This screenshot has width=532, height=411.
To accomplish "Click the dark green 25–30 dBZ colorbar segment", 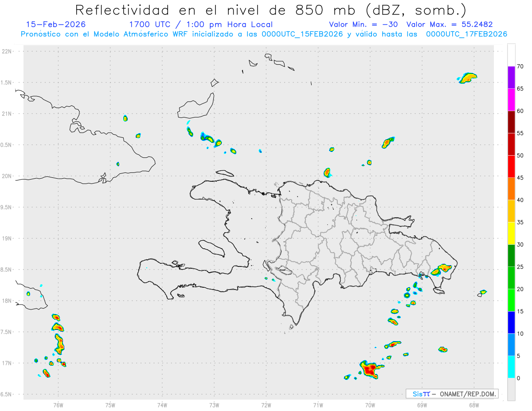I will [511, 256].
